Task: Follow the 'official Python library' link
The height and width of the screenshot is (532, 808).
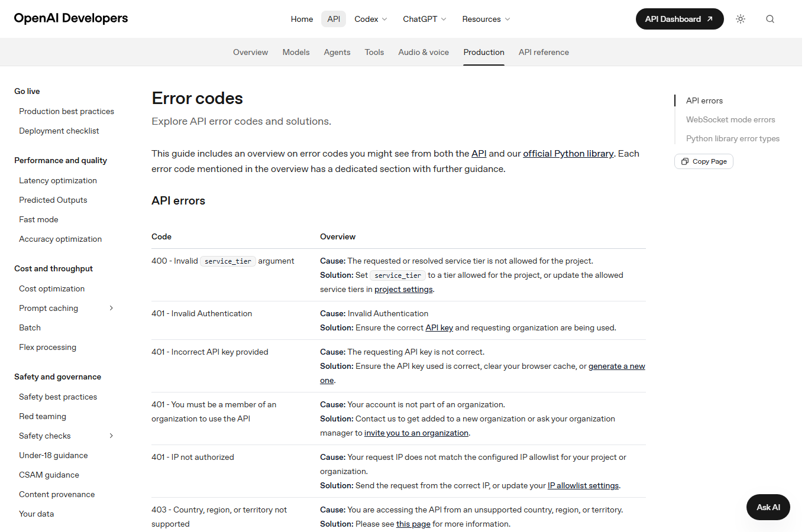Action: (x=568, y=154)
